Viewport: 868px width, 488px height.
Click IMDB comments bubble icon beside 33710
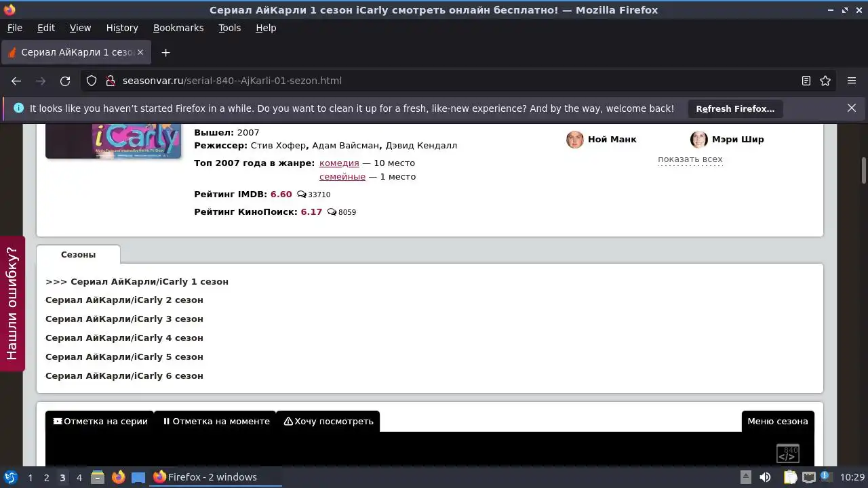[302, 195]
